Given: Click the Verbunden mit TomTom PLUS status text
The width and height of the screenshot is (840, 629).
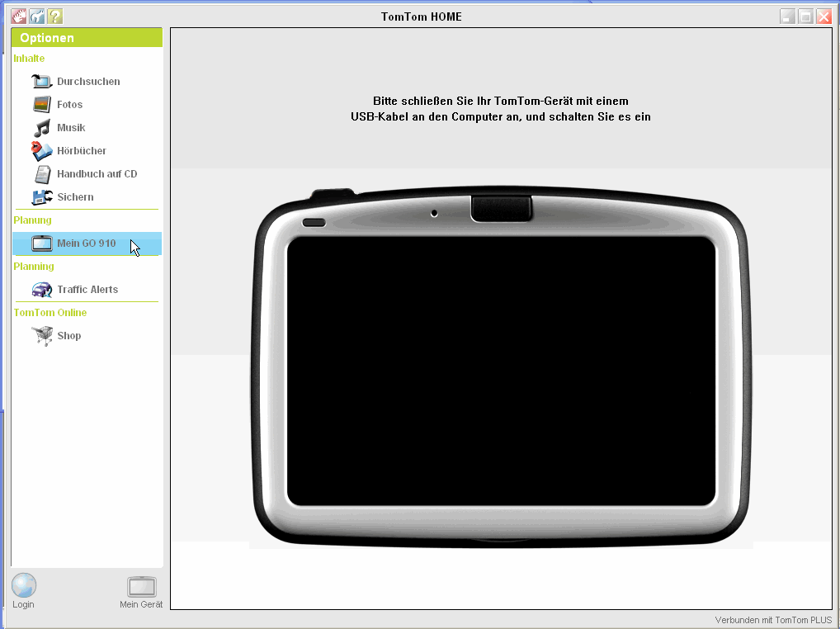Looking at the screenshot, I should [x=772, y=620].
